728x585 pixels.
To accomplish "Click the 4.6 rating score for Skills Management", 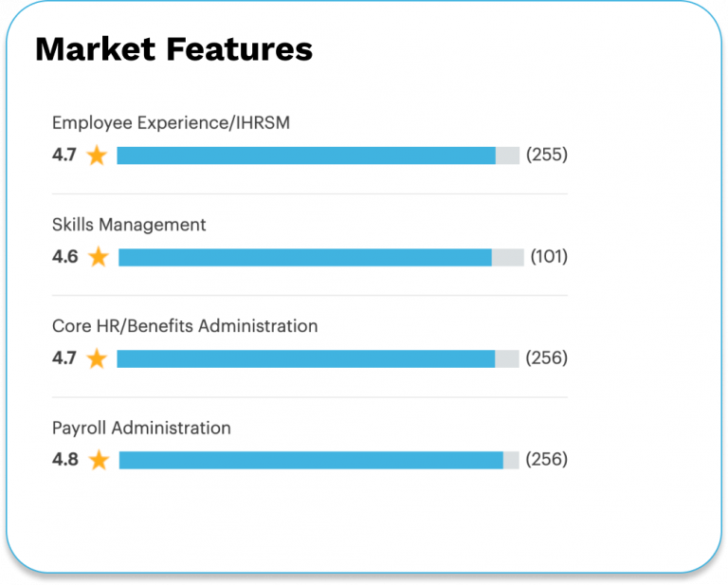I will (64, 257).
